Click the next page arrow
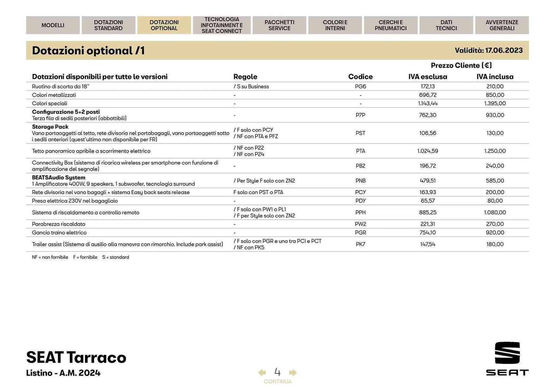The width and height of the screenshot is (555, 392). pos(293,372)
